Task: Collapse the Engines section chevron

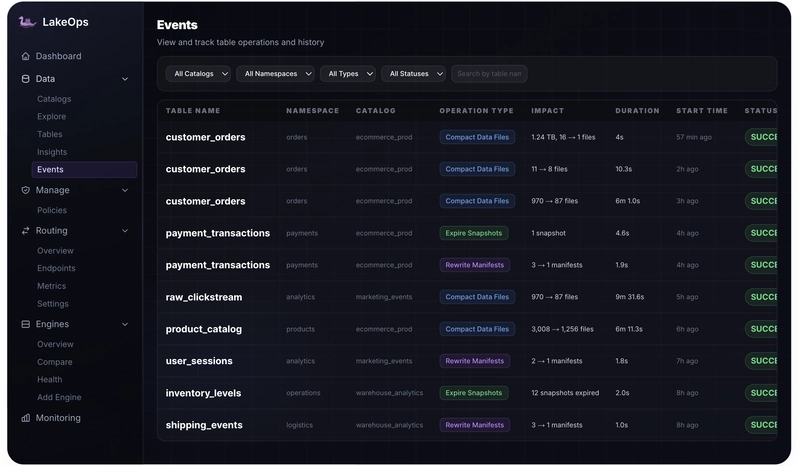Action: click(x=125, y=324)
